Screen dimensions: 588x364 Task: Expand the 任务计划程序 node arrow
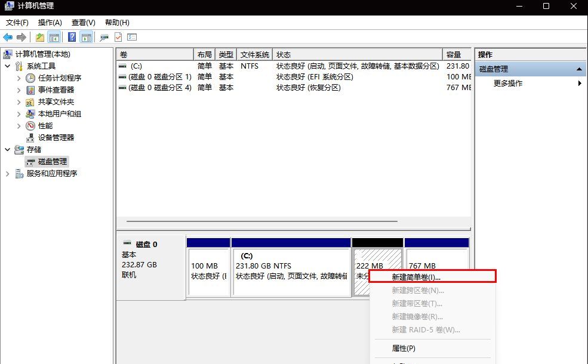19,78
